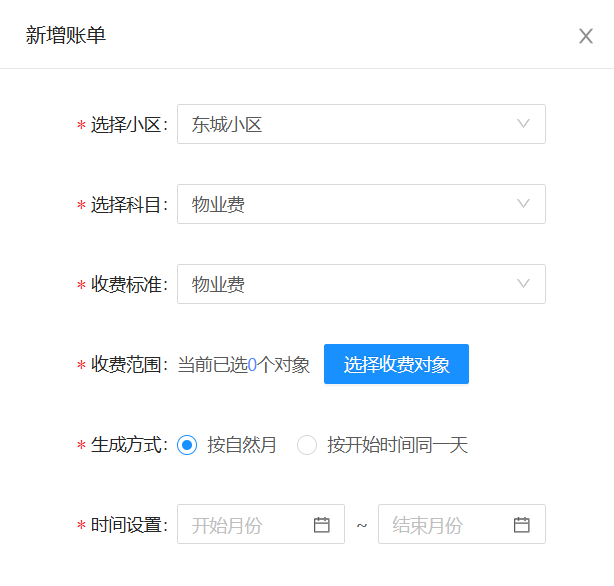This screenshot has height=586, width=614.
Task: Click the calendar icon in 开始月份 field
Action: (322, 524)
